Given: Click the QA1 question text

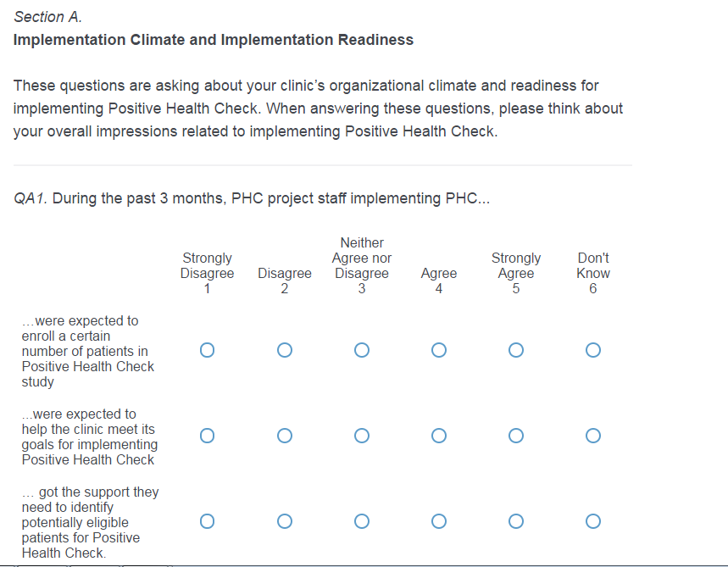Looking at the screenshot, I should click(252, 199).
